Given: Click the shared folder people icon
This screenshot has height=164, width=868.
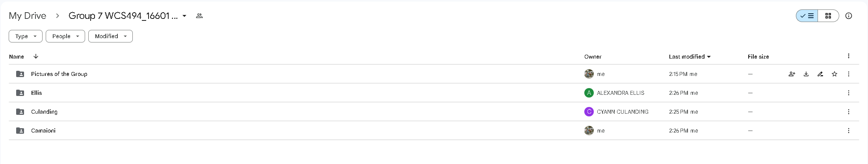Looking at the screenshot, I should click(x=199, y=16).
